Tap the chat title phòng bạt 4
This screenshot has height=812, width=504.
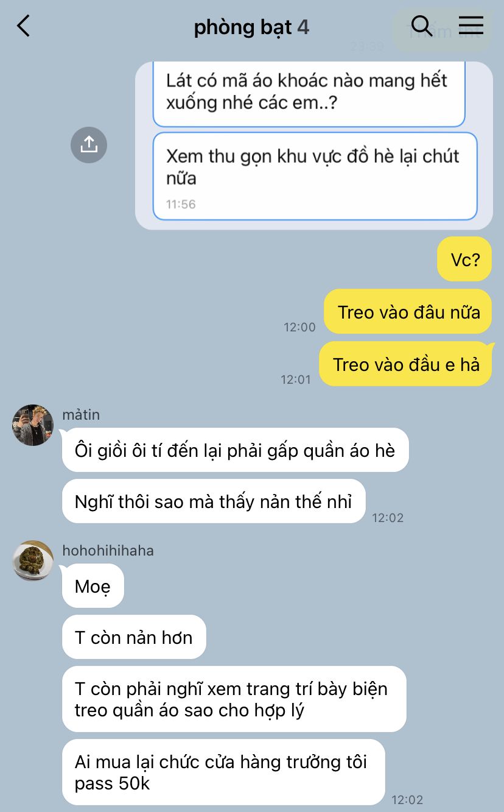pyautogui.click(x=251, y=27)
